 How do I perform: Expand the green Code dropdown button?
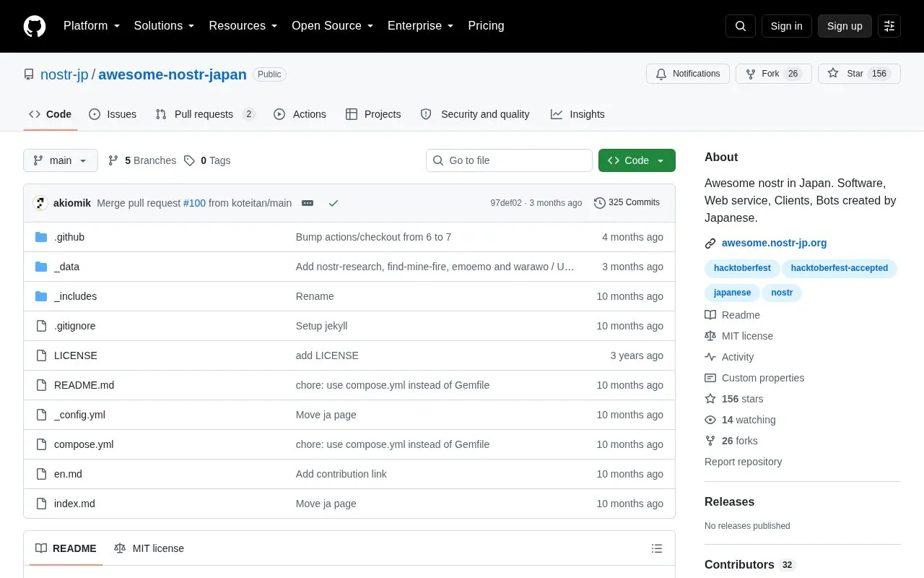pos(637,160)
